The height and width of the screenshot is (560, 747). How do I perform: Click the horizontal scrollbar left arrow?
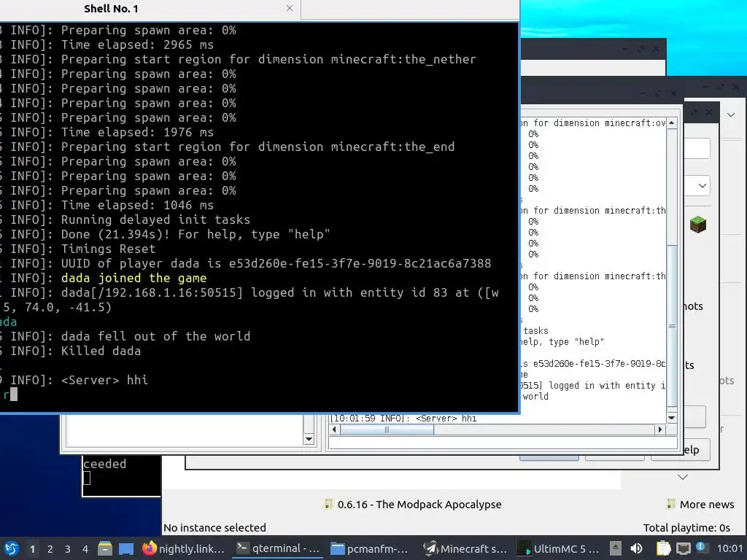click(334, 429)
